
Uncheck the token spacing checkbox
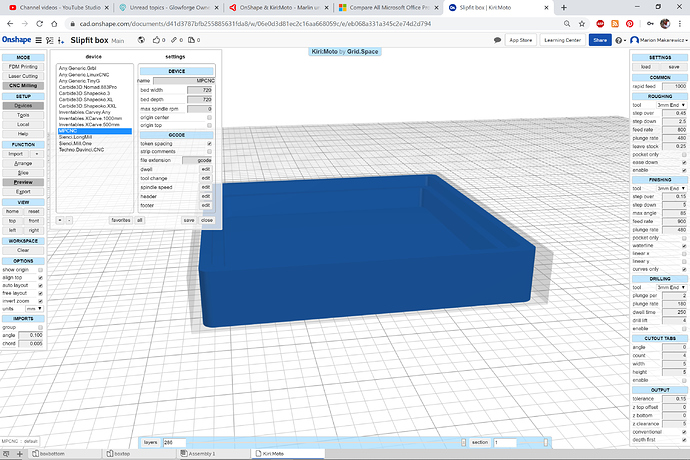click(x=209, y=144)
